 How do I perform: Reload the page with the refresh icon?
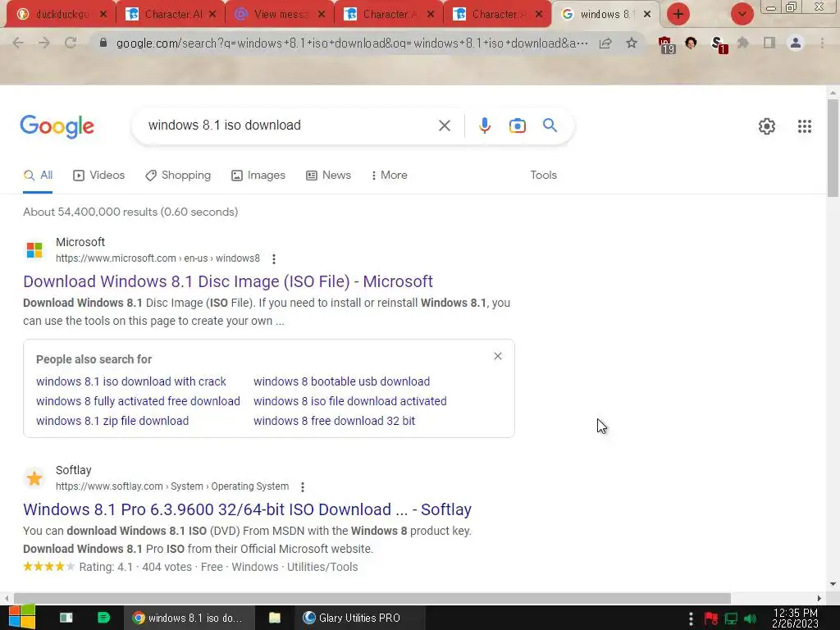[x=71, y=43]
